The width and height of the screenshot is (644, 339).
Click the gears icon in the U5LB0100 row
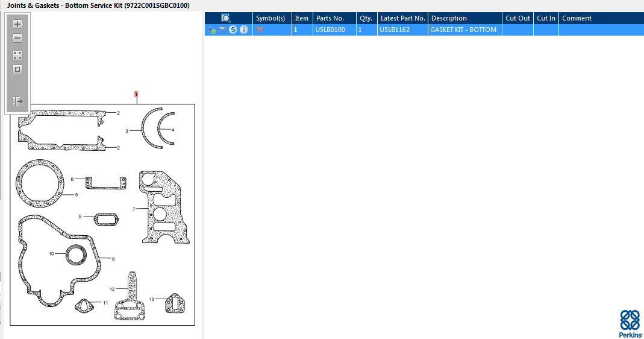click(x=211, y=30)
